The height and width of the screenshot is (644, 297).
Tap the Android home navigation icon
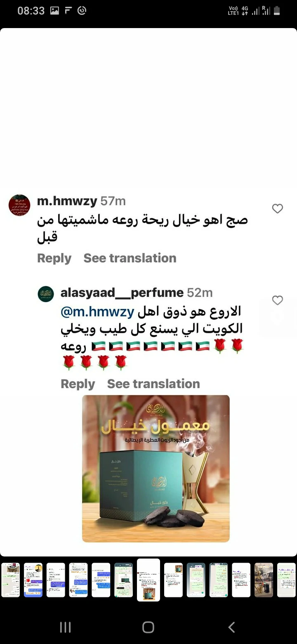(x=148, y=627)
